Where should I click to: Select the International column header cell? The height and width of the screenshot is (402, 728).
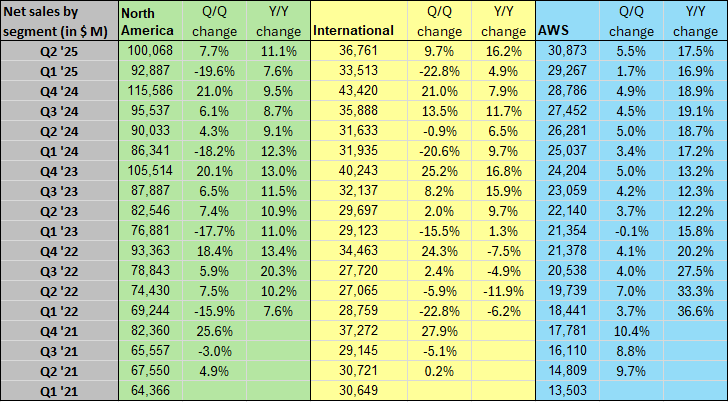coord(354,31)
